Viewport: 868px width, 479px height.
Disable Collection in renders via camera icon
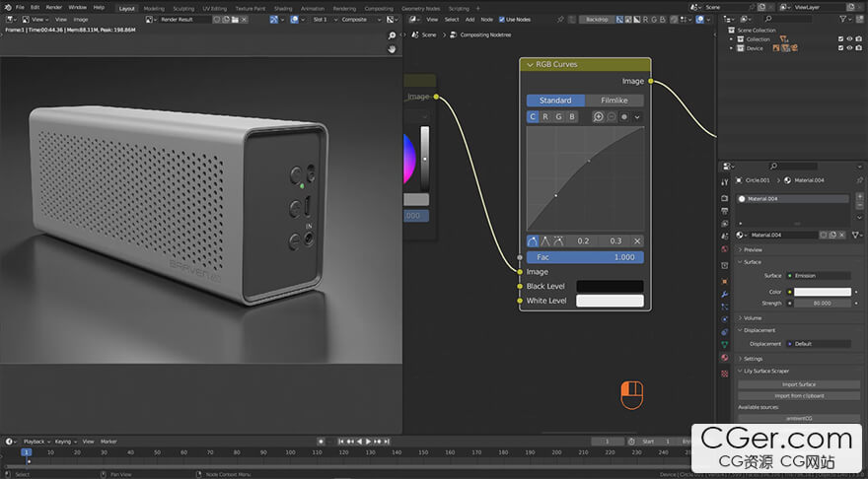[x=858, y=39]
